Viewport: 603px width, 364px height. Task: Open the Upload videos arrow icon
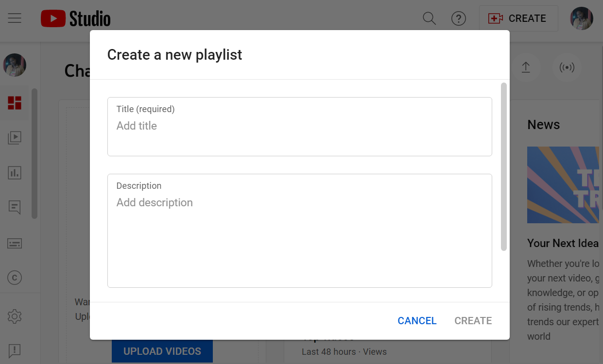(x=526, y=67)
